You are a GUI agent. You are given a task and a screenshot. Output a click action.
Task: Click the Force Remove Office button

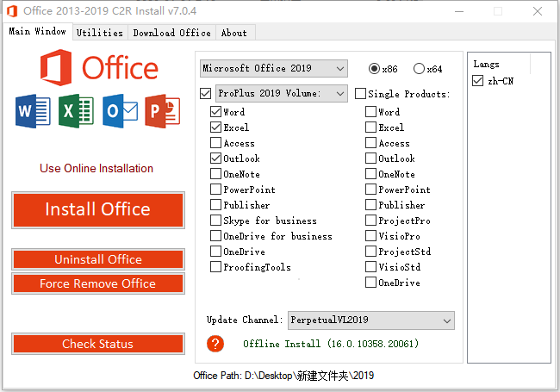[x=98, y=283]
